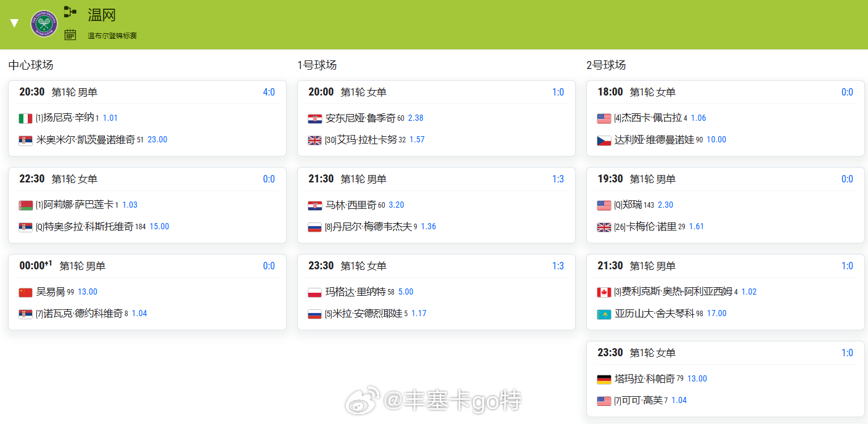Click China flag next to 吴易昺
The height and width of the screenshot is (424, 868).
click(26, 292)
